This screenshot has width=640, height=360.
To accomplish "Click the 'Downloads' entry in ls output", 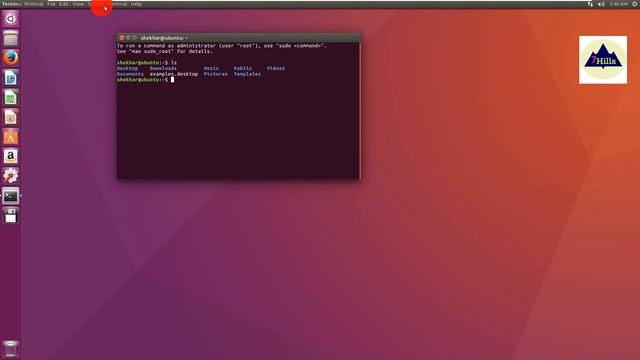I will pos(163,68).
